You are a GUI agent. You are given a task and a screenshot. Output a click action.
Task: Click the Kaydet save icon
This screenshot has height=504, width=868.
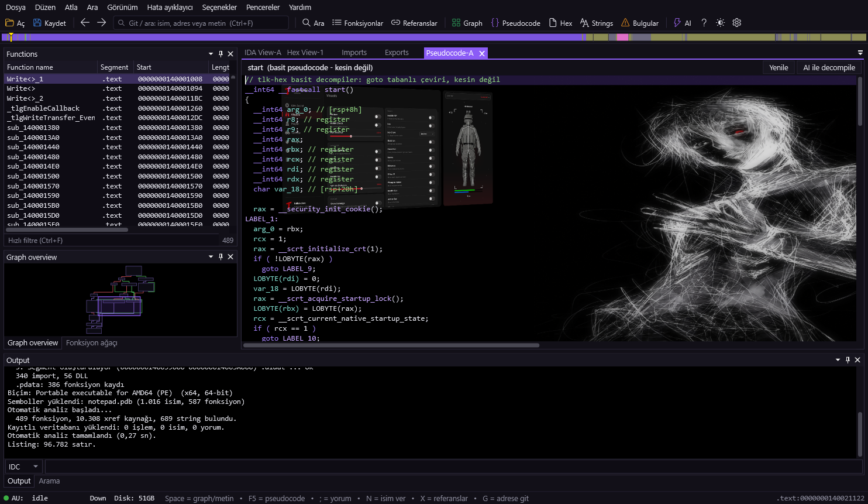(37, 23)
